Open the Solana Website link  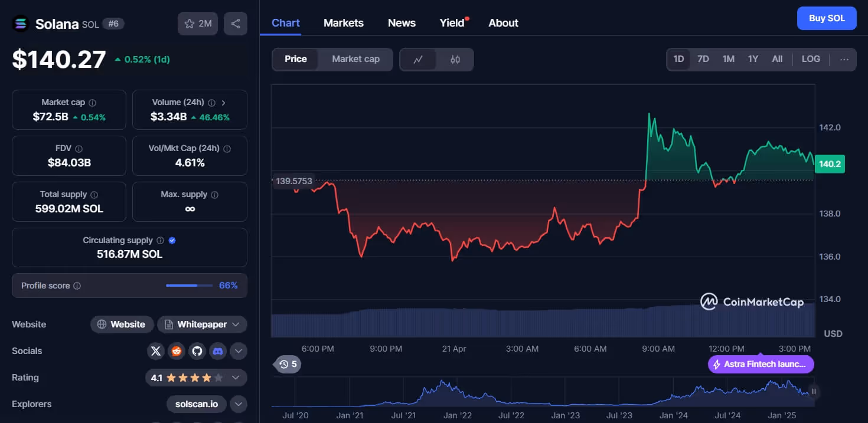122,324
